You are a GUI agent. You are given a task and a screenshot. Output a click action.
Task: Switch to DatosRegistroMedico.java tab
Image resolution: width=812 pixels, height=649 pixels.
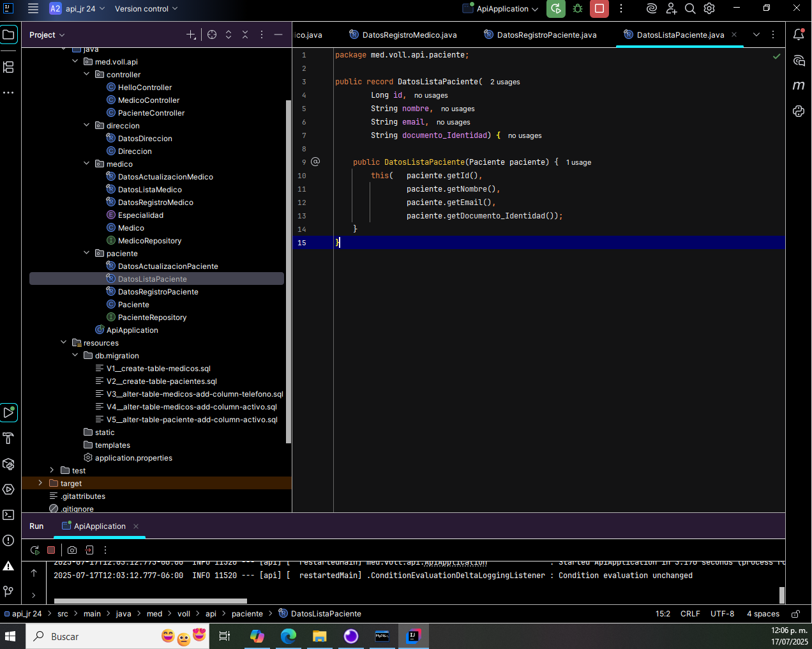click(x=403, y=34)
